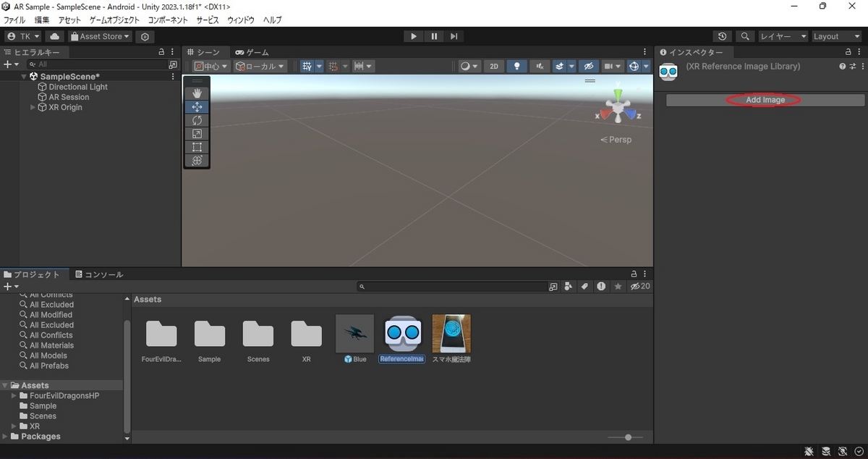The height and width of the screenshot is (459, 868).
Task: Select the Transform tool
Action: (197, 160)
